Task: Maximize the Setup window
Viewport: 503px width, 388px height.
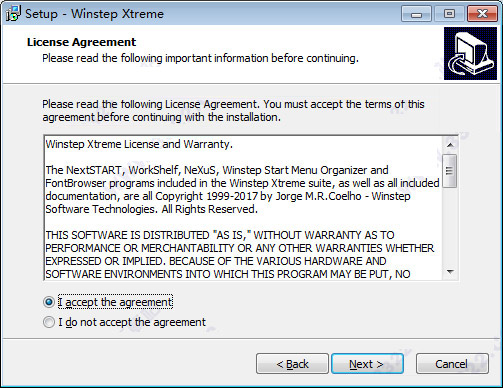Action: [x=449, y=14]
